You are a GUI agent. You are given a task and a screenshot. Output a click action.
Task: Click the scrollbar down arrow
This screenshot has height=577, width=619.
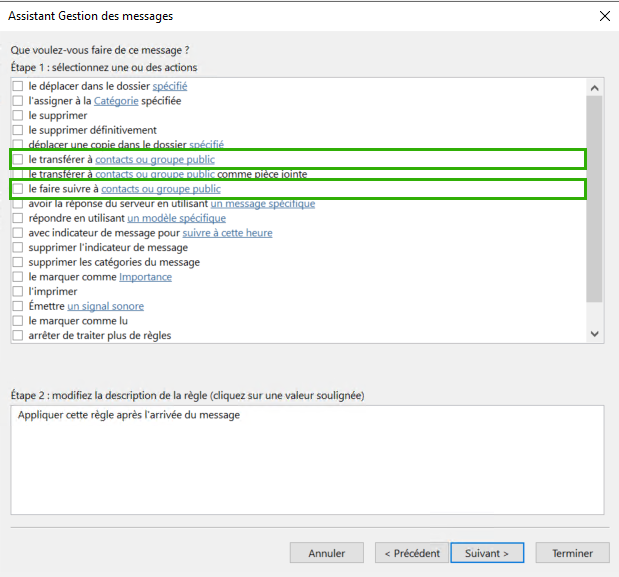coord(595,334)
